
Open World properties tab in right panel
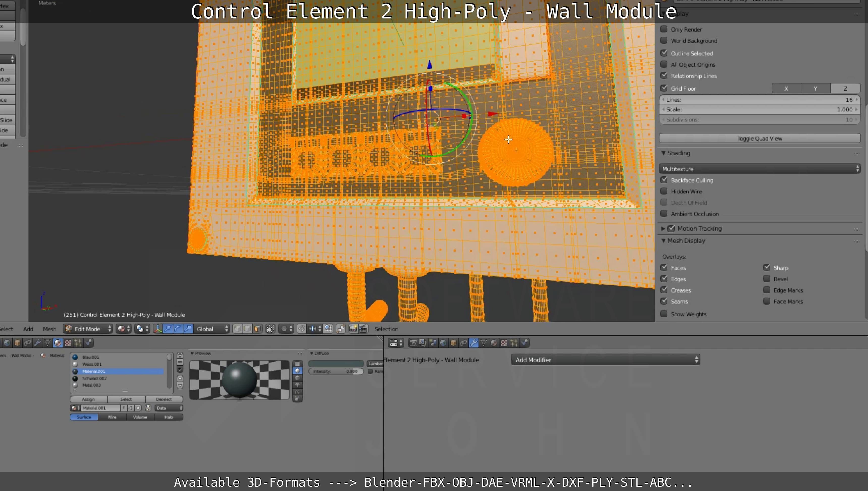click(443, 343)
